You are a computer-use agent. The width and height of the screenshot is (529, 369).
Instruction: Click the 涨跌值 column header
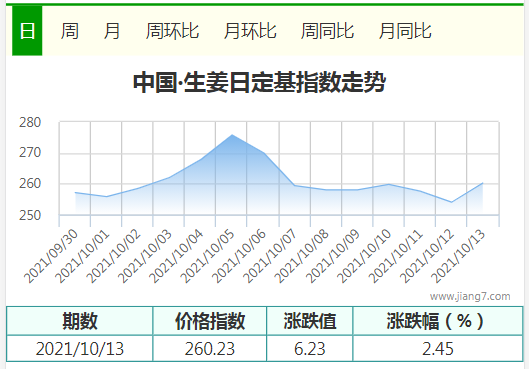click(x=310, y=321)
